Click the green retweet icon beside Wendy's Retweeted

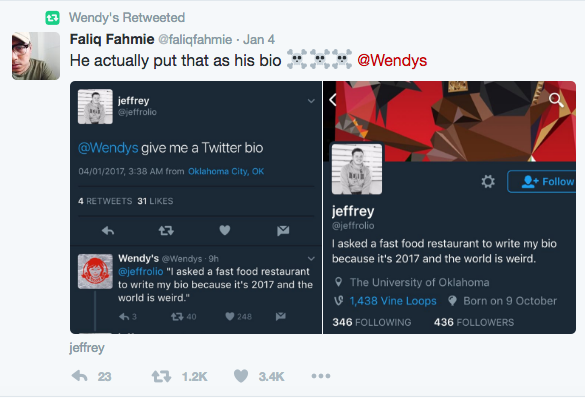52,18
